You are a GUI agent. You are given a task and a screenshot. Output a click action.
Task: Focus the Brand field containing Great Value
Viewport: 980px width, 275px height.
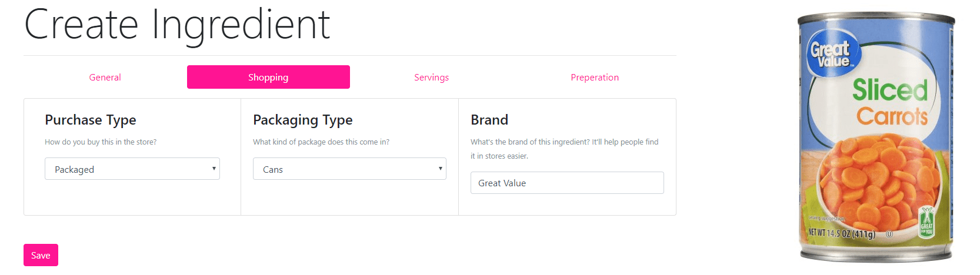point(567,183)
